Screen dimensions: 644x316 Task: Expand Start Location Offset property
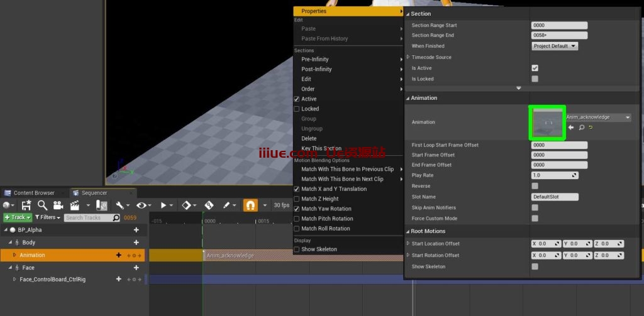[x=408, y=244]
